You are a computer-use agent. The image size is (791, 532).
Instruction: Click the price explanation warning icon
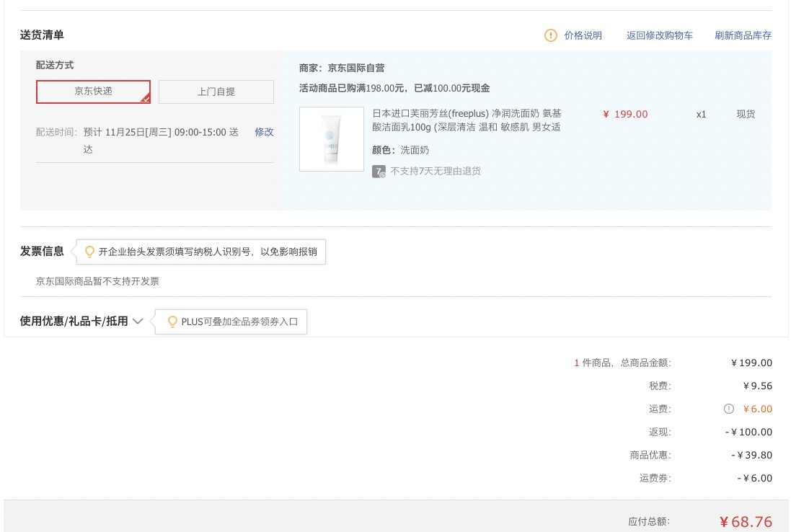550,35
